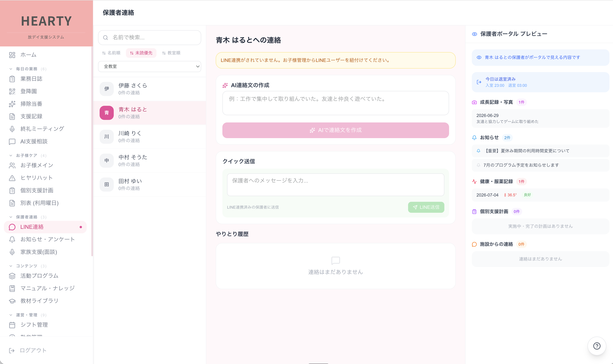
Task: Click the お子様メイン people icon
Action: point(12,165)
